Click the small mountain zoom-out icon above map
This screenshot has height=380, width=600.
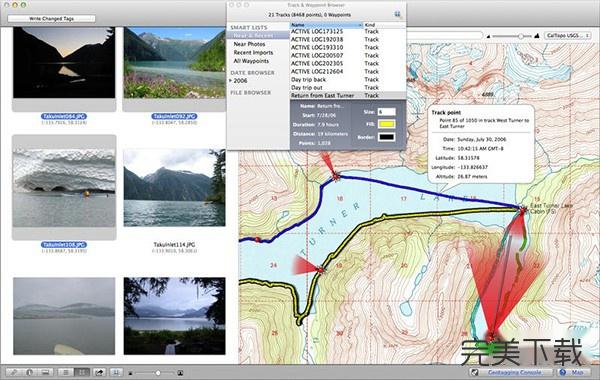click(x=488, y=36)
